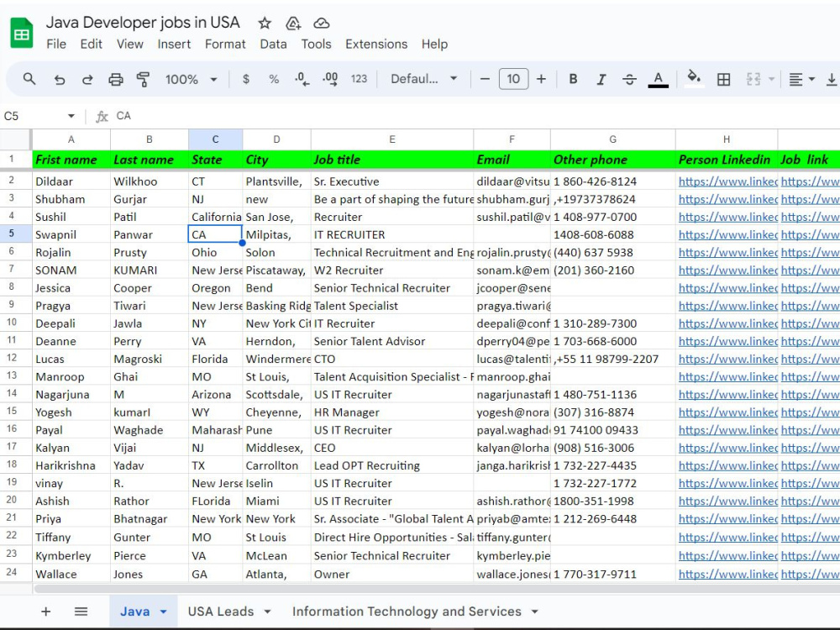Screen dimensions: 840x630
Task: Select column C header
Action: [215, 139]
